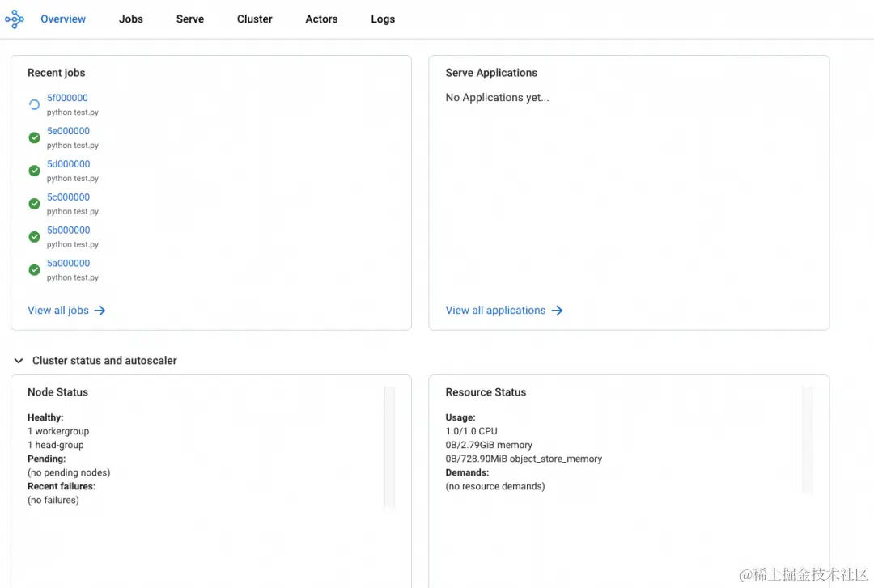Click the Serve Applications heading
The width and height of the screenshot is (874, 588).
pyautogui.click(x=491, y=73)
